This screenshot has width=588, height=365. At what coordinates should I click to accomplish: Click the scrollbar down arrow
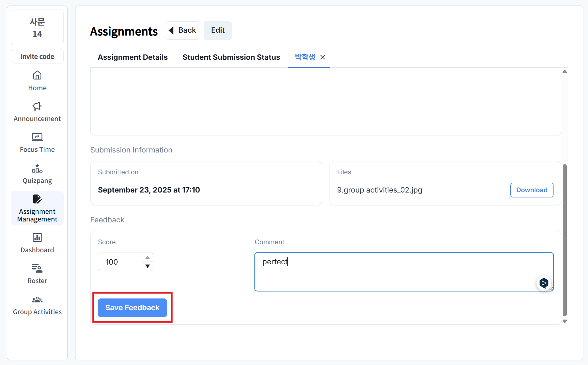565,321
